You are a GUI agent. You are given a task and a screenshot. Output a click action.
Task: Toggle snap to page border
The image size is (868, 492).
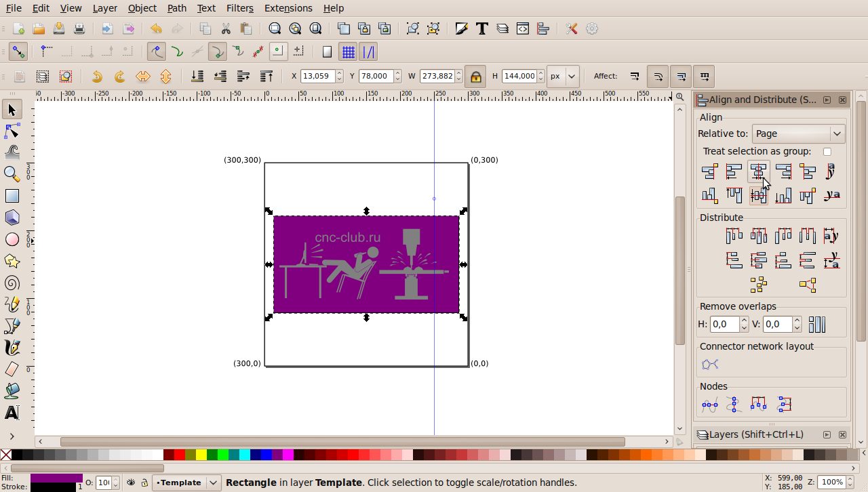tap(327, 52)
